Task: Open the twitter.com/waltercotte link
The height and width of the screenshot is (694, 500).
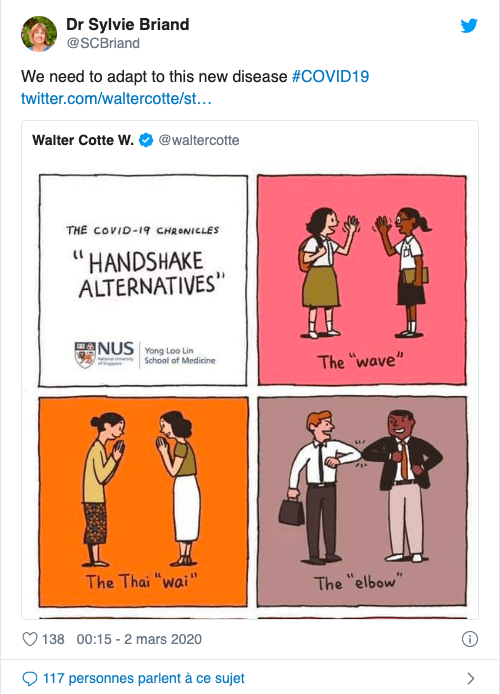Action: coord(116,98)
